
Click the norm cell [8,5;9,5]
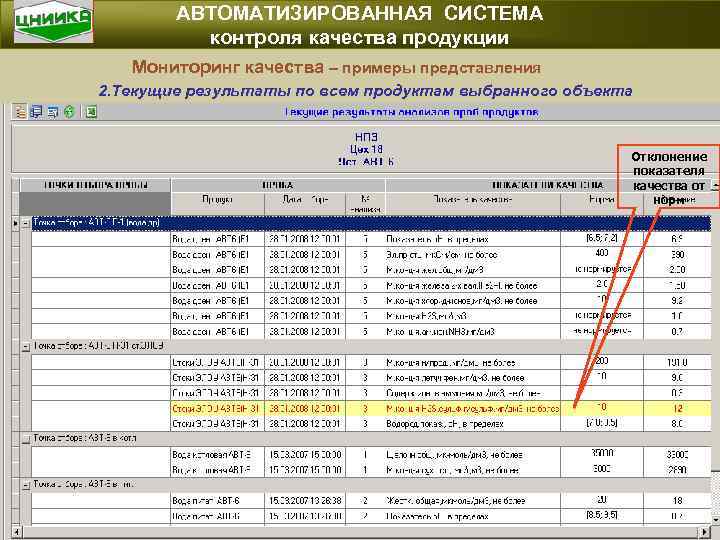pos(602,515)
